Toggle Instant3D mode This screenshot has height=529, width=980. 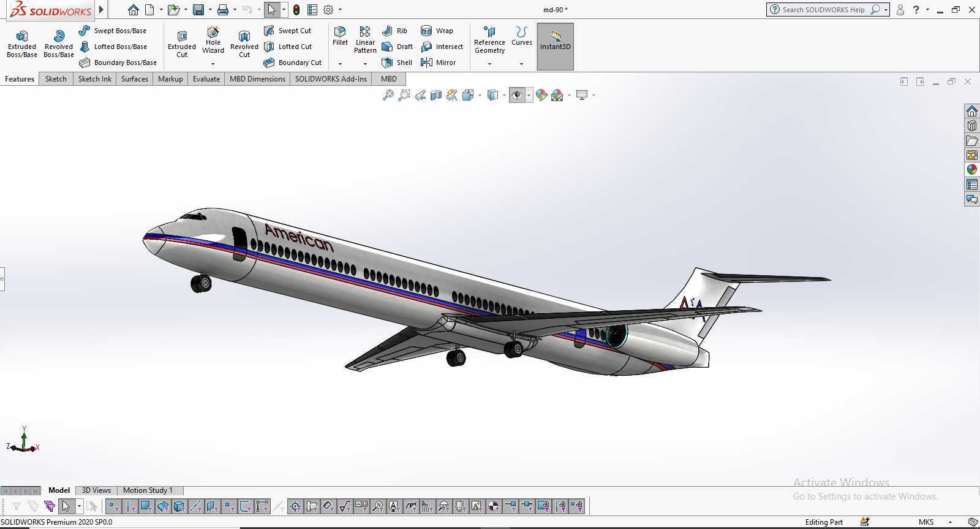556,47
